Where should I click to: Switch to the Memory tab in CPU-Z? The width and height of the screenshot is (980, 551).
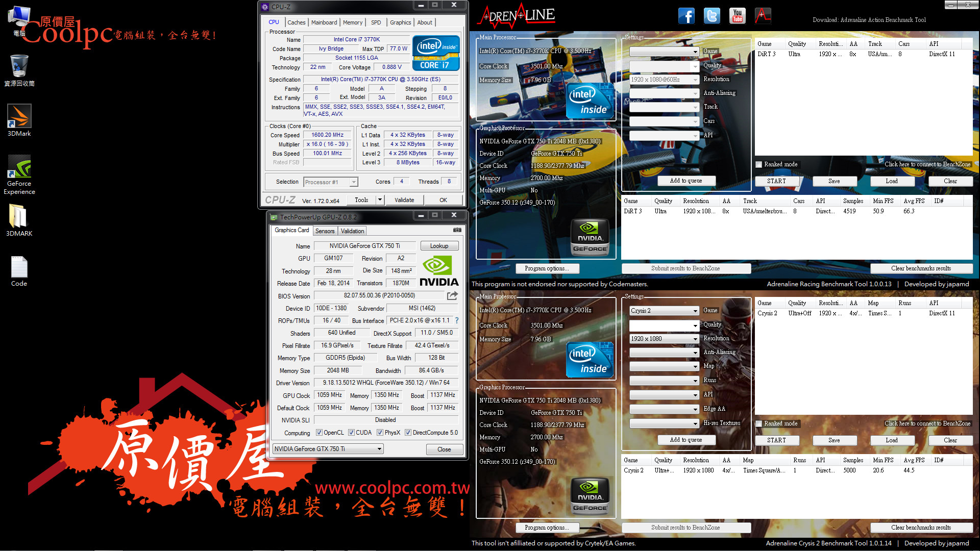tap(353, 22)
